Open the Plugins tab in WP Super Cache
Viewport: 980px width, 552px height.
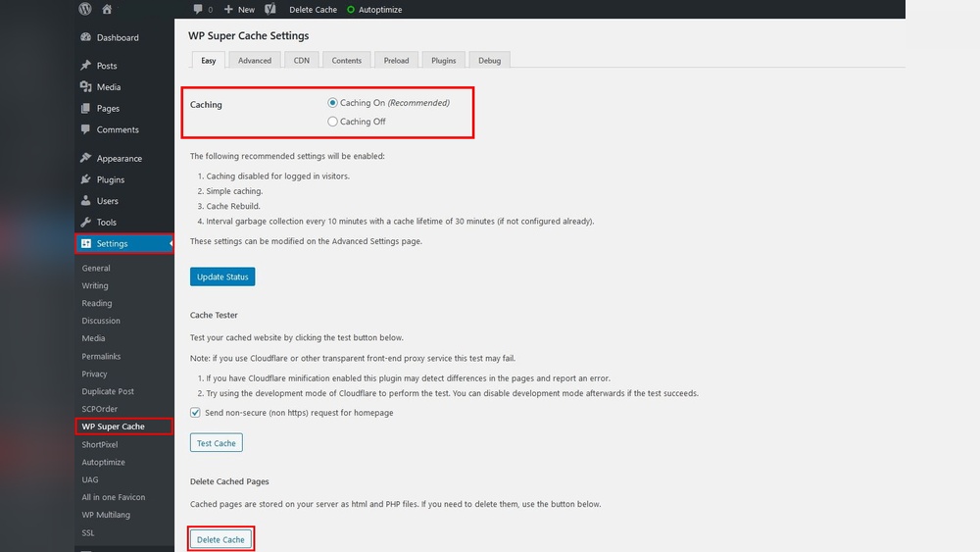pos(443,60)
